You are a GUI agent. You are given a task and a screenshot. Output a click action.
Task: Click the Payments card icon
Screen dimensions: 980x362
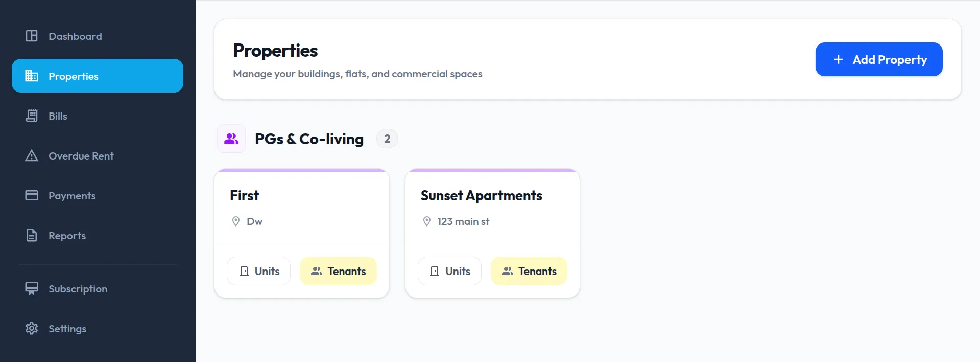pyautogui.click(x=32, y=196)
